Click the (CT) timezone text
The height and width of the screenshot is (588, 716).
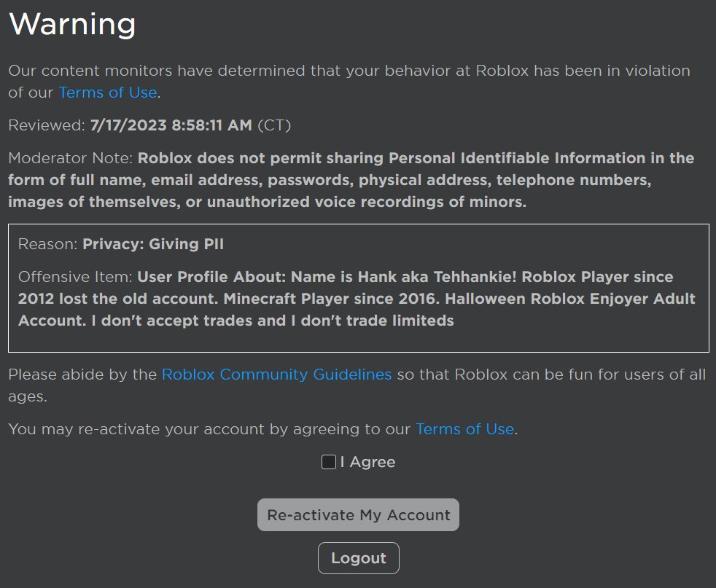pos(274,125)
